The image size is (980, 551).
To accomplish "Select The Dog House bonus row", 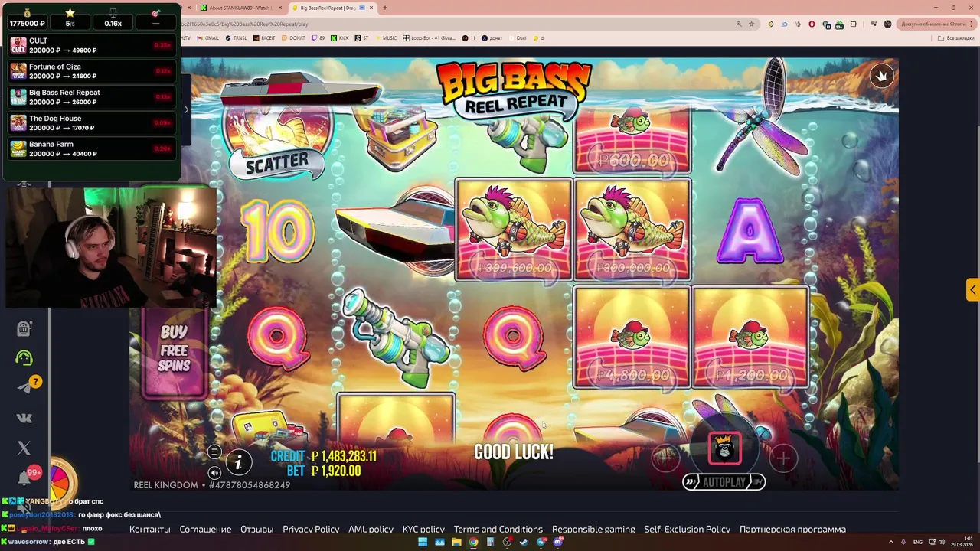I will pyautogui.click(x=92, y=123).
